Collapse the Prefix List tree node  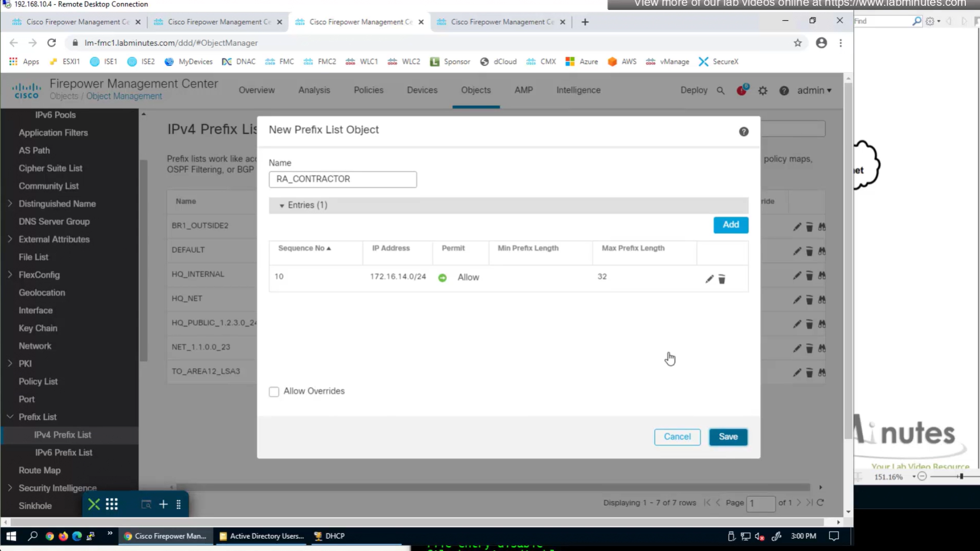pos(10,417)
